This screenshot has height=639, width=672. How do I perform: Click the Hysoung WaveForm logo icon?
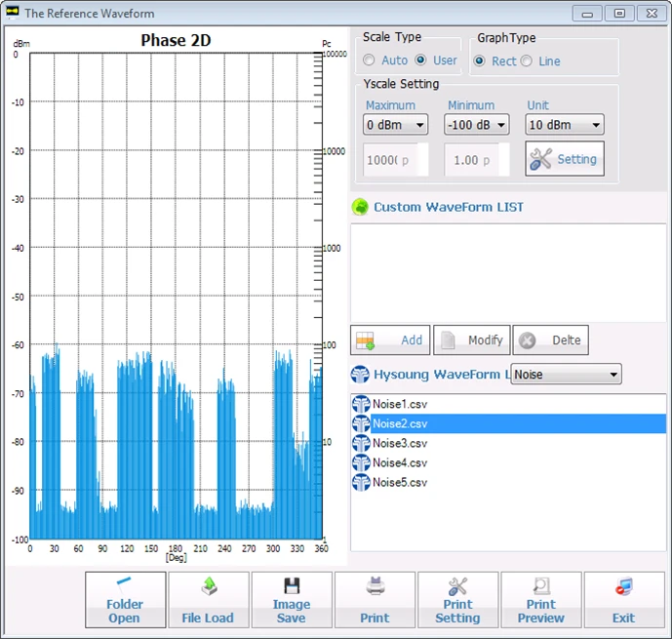pos(360,375)
